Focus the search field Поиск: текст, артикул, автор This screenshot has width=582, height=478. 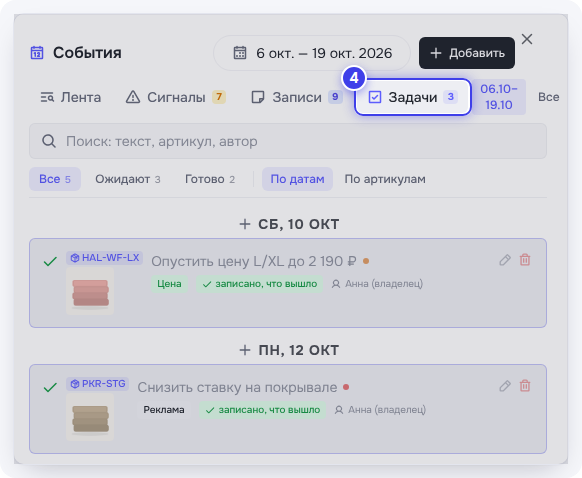tap(288, 141)
